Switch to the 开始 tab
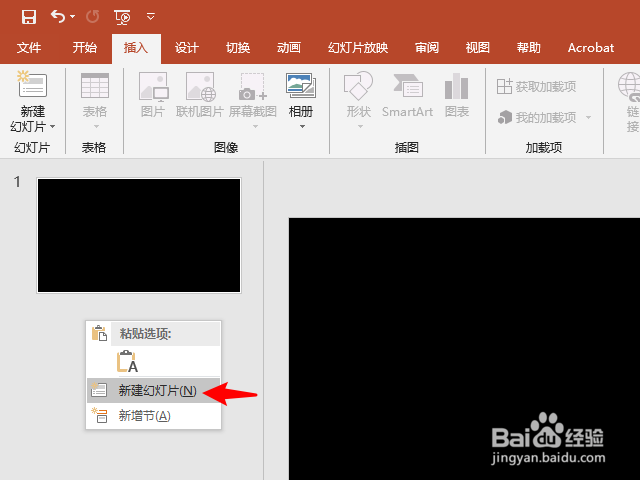Screen dimensions: 640x480 click(x=84, y=48)
